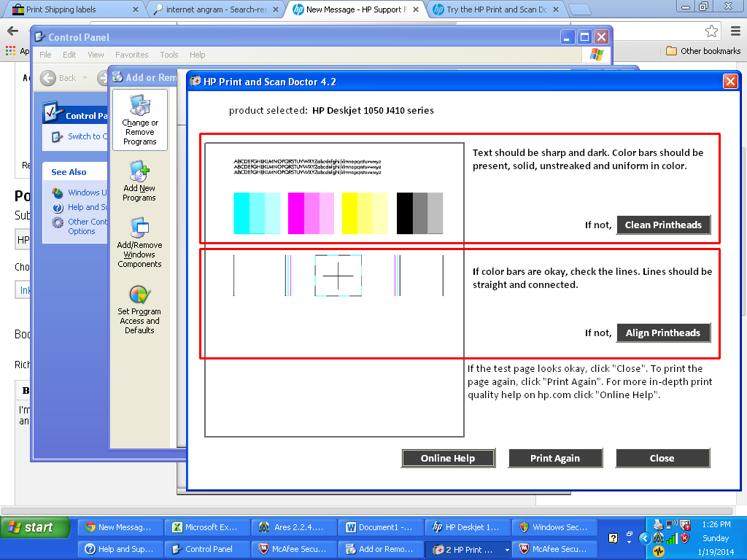Open File menu in Control Panel

45,55
